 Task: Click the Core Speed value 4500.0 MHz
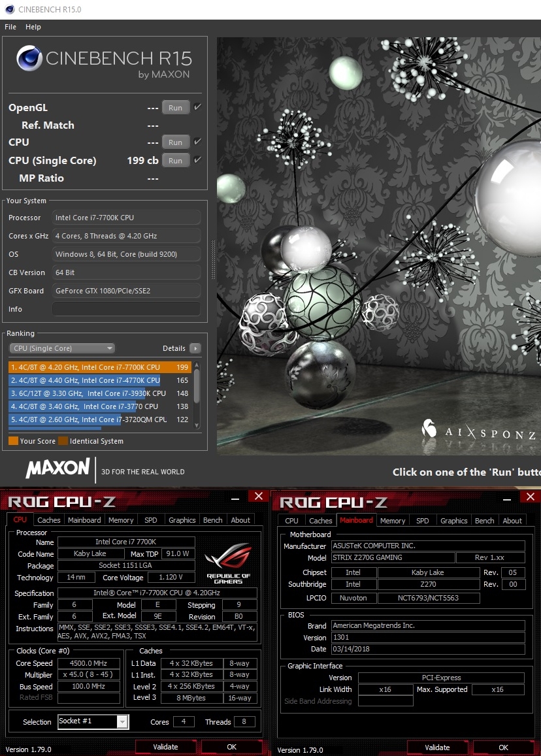89,663
